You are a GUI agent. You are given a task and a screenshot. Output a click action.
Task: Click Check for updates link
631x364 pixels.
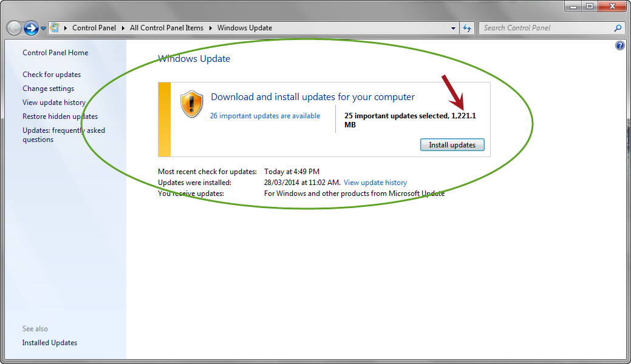(52, 75)
